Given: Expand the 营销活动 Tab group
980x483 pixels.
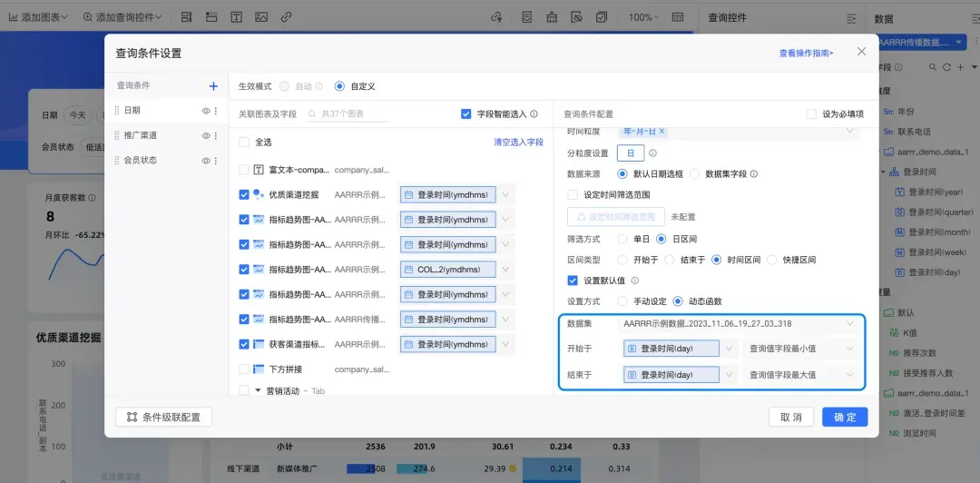Looking at the screenshot, I should (x=258, y=390).
